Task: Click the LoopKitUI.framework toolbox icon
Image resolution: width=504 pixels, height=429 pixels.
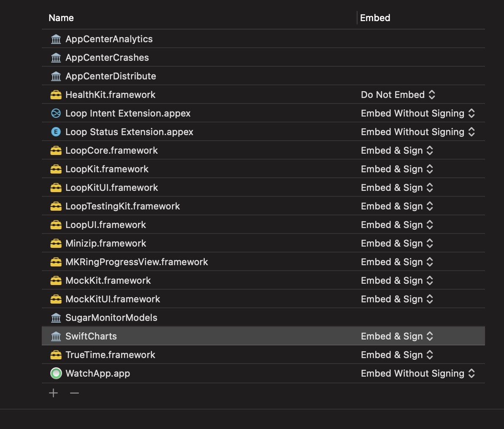Action: 56,188
